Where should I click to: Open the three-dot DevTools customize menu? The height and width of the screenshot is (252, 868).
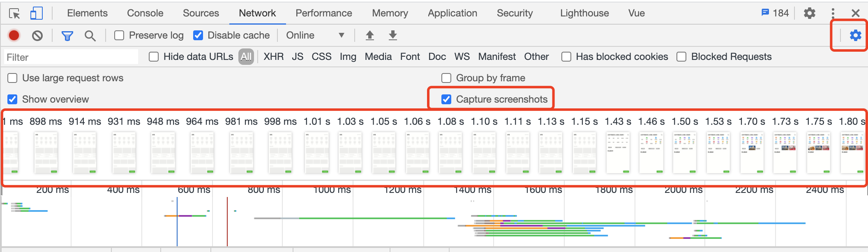coord(833,14)
